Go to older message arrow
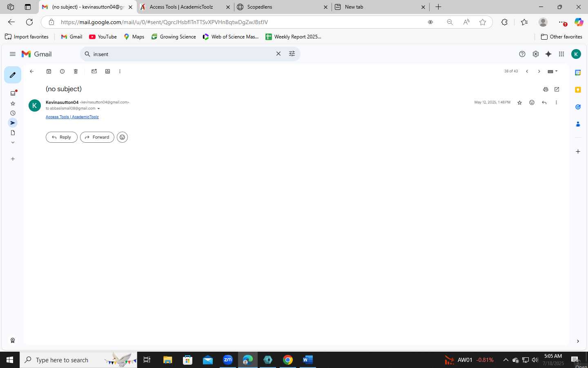This screenshot has height=368, width=588. coord(539,72)
